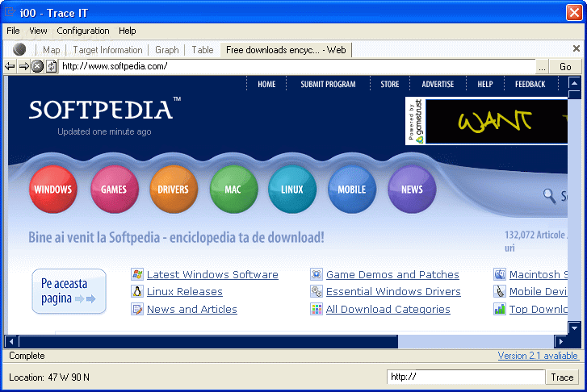
Task: Open the Help menu
Action: tap(128, 31)
